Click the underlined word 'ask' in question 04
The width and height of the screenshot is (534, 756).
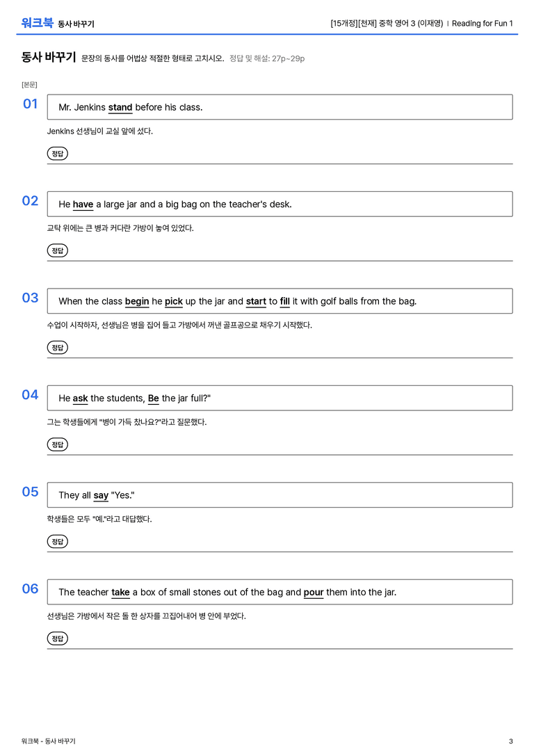[x=80, y=399]
